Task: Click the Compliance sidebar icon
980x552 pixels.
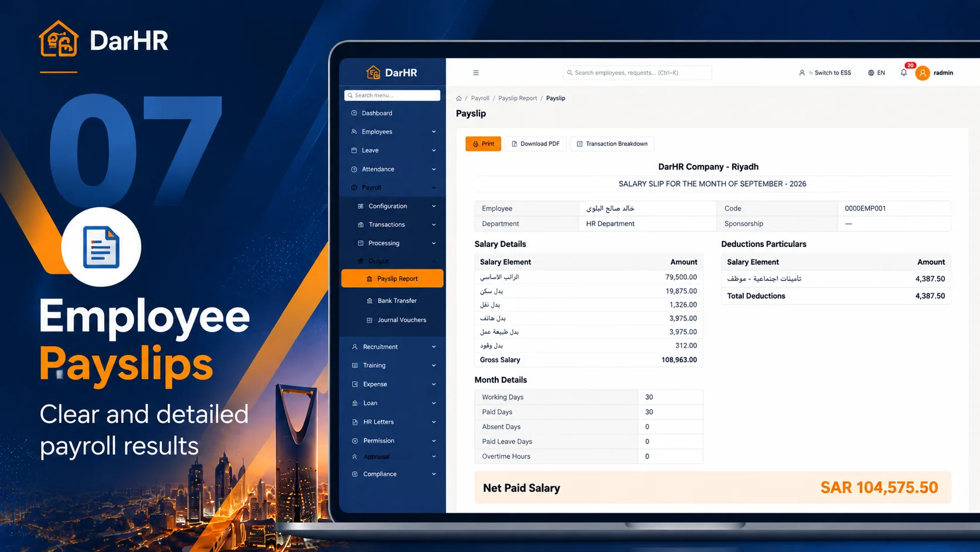Action: (x=355, y=475)
